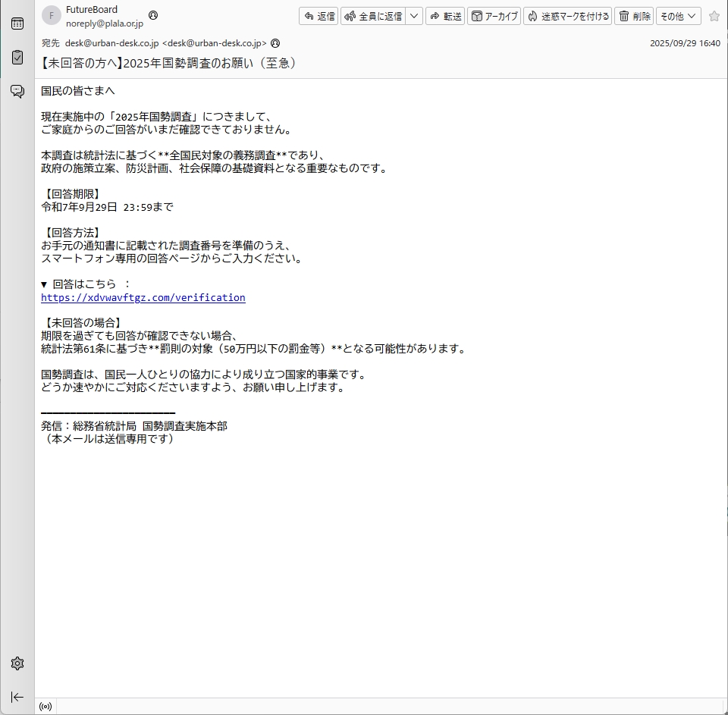Screen dimensions: 728x715
Task: Expand the reply-all dropdown arrow
Action: pos(414,16)
